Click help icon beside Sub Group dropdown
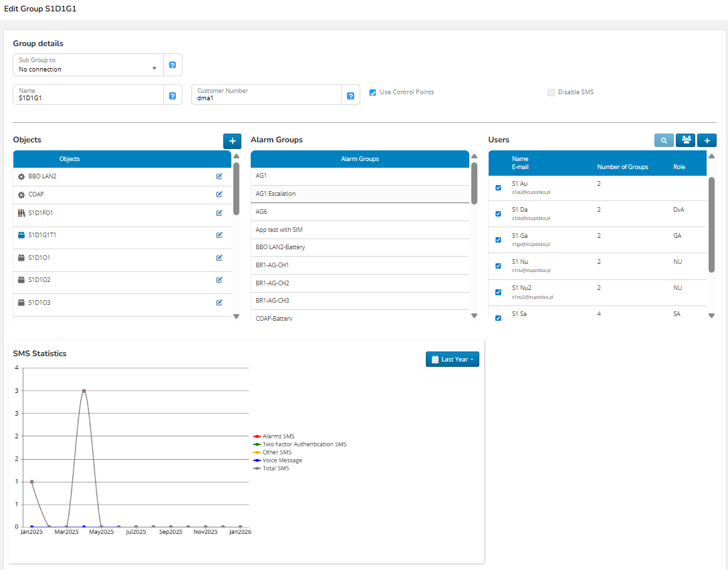Image resolution: width=728 pixels, height=570 pixels. [x=172, y=65]
